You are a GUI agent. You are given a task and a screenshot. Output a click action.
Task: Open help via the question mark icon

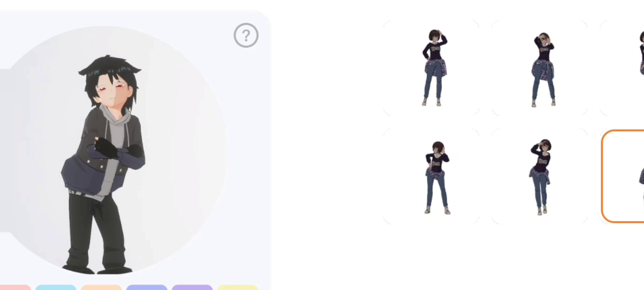[x=246, y=35]
